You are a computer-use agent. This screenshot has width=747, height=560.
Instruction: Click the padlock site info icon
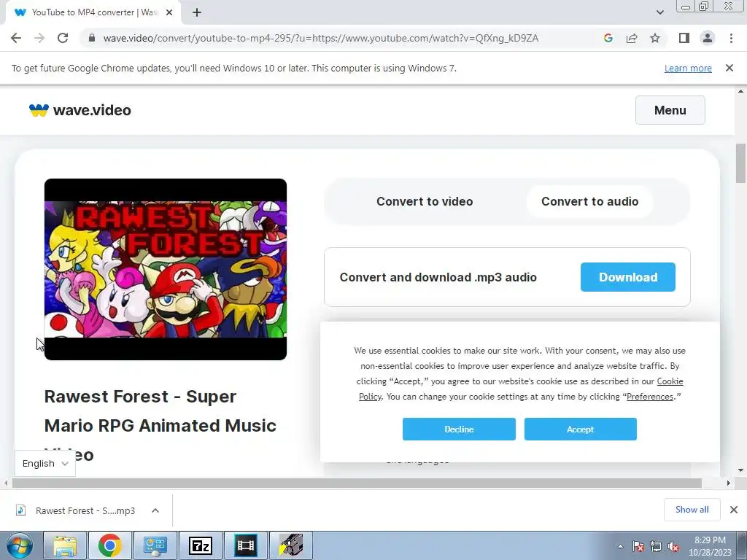(x=92, y=38)
